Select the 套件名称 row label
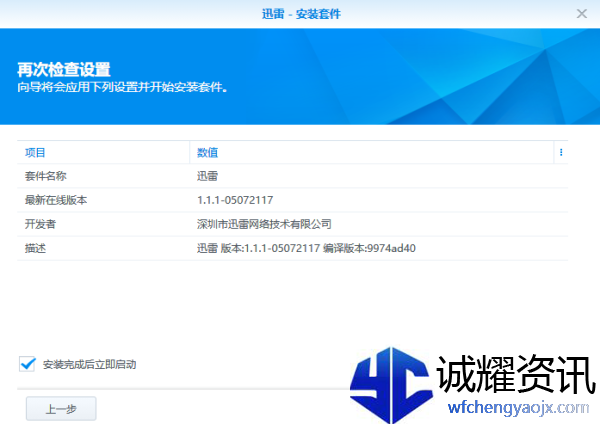The image size is (600, 424). point(46,176)
